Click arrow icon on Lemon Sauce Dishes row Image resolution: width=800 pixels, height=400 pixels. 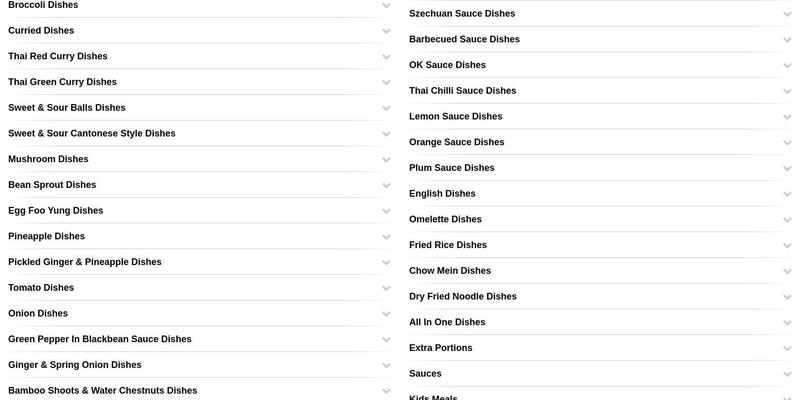[787, 117]
